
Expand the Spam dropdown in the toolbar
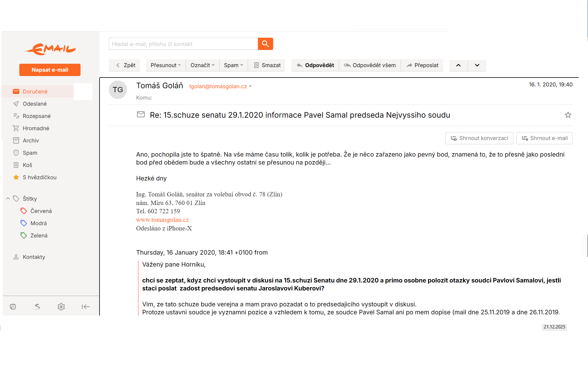(x=233, y=65)
